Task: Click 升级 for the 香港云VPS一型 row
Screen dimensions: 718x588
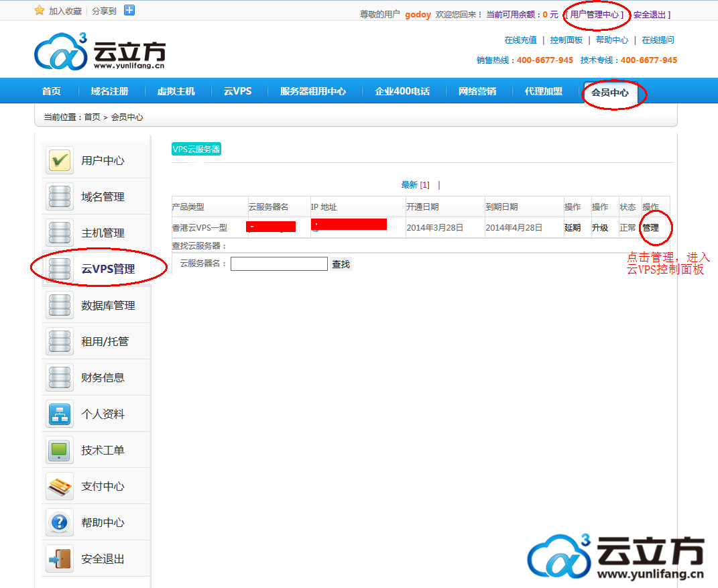Action: 600,227
